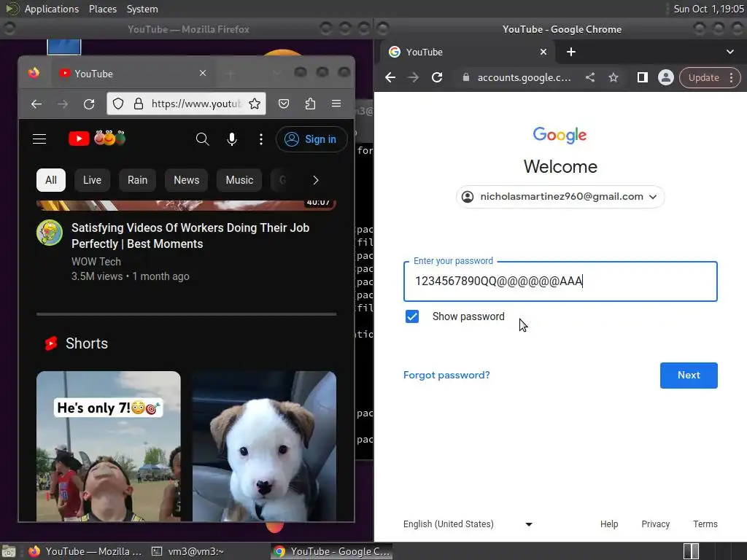Open YouTube search magnifier icon

pos(203,139)
